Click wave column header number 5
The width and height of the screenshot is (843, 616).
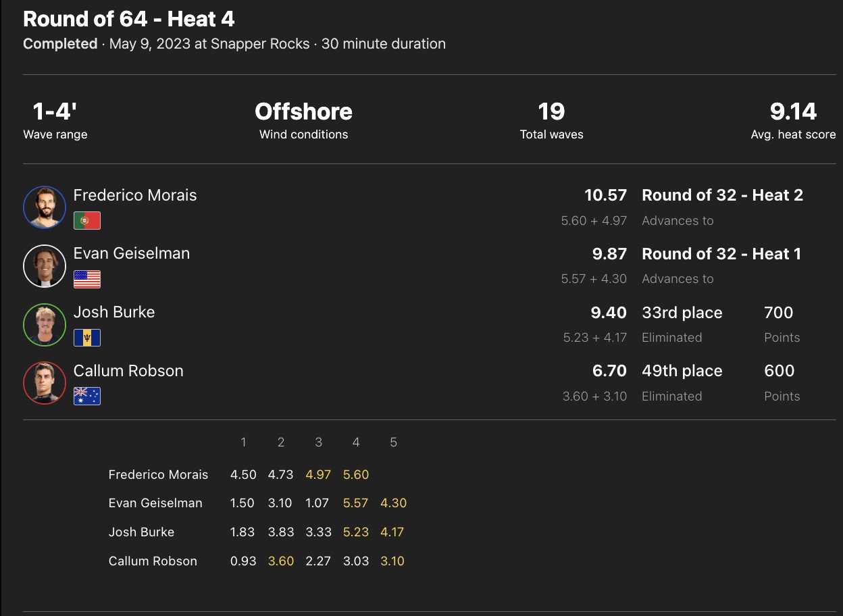[x=393, y=442]
